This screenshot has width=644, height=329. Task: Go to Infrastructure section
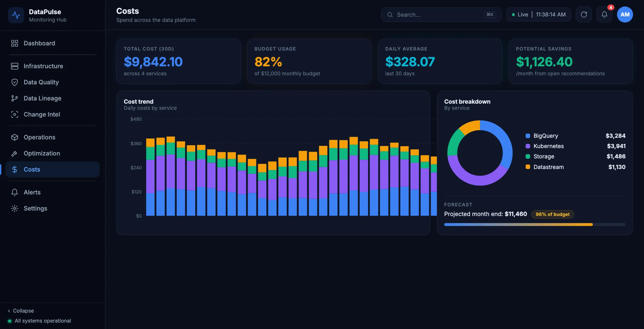pyautogui.click(x=52, y=66)
